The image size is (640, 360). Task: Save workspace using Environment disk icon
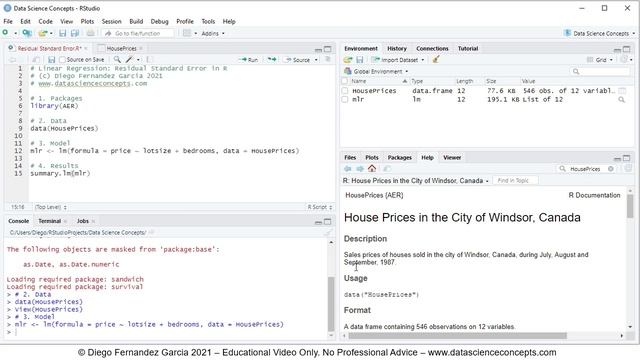click(x=360, y=60)
